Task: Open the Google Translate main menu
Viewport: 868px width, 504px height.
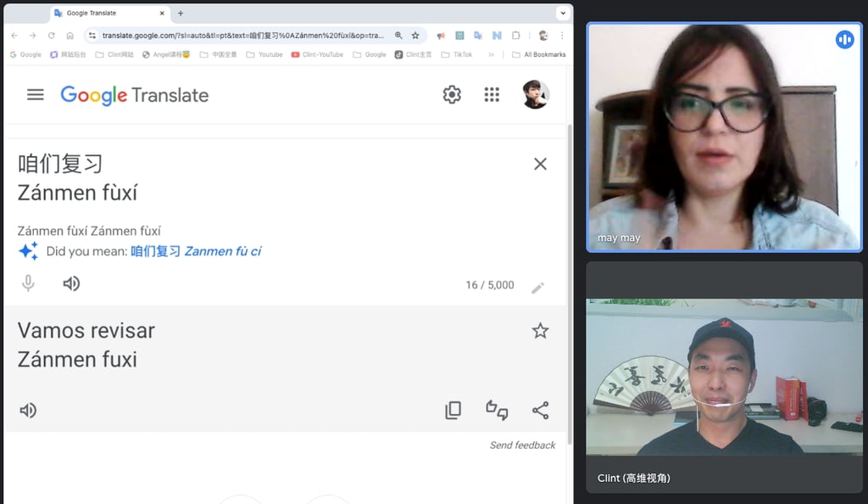Action: coord(36,95)
